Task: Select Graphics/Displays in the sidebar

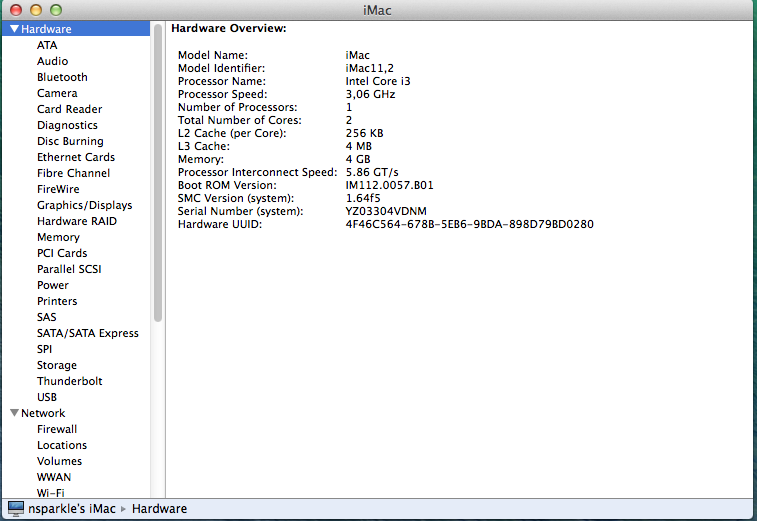Action: point(84,205)
